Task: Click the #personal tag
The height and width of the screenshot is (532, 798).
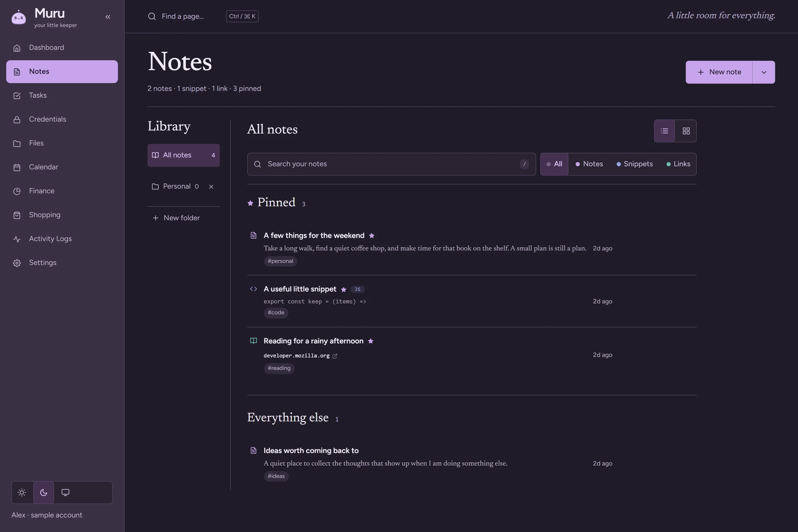Action: pyautogui.click(x=280, y=261)
